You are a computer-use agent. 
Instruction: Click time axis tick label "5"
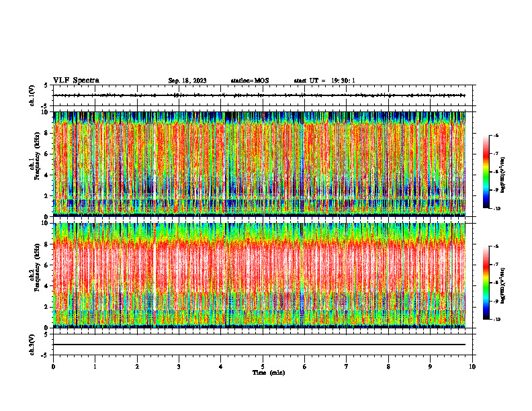(x=263, y=367)
